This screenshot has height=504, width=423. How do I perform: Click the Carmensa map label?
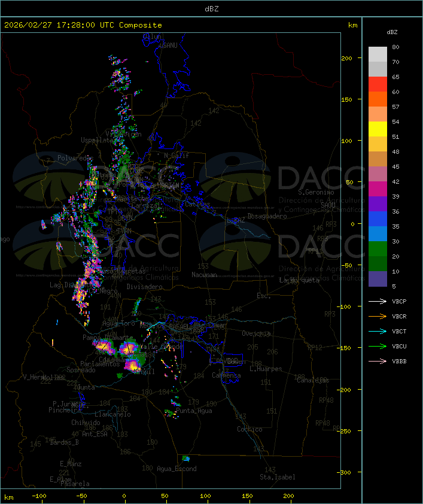pos(226,375)
